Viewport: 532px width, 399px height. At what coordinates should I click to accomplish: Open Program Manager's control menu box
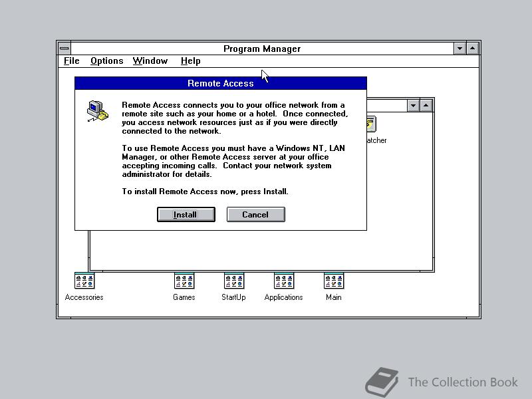pyautogui.click(x=63, y=48)
